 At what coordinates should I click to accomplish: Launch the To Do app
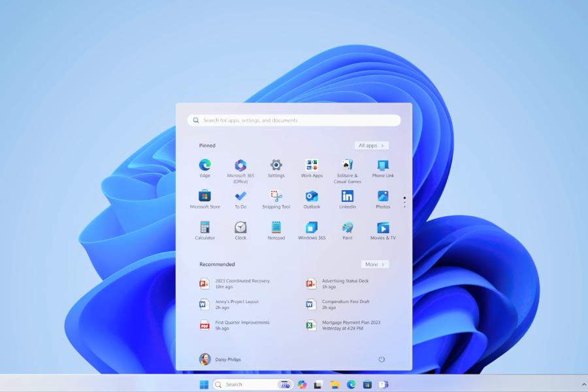click(x=240, y=199)
